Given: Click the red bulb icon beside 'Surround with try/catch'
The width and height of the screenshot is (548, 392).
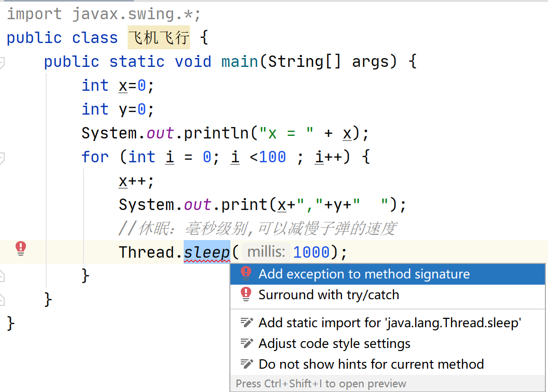Looking at the screenshot, I should [246, 295].
